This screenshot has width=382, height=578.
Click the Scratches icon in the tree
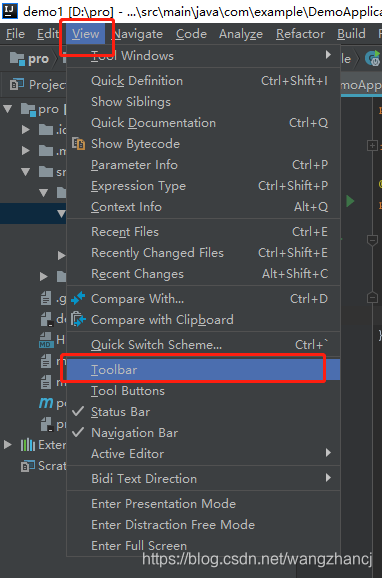click(28, 466)
